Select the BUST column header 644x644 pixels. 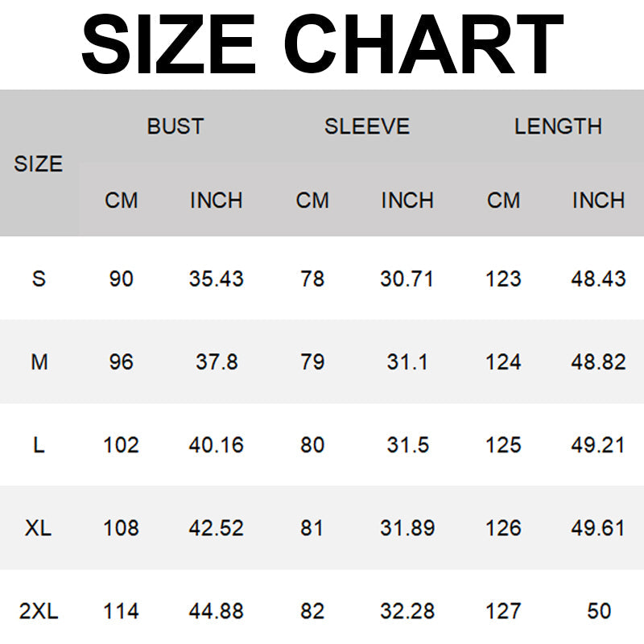pyautogui.click(x=175, y=126)
